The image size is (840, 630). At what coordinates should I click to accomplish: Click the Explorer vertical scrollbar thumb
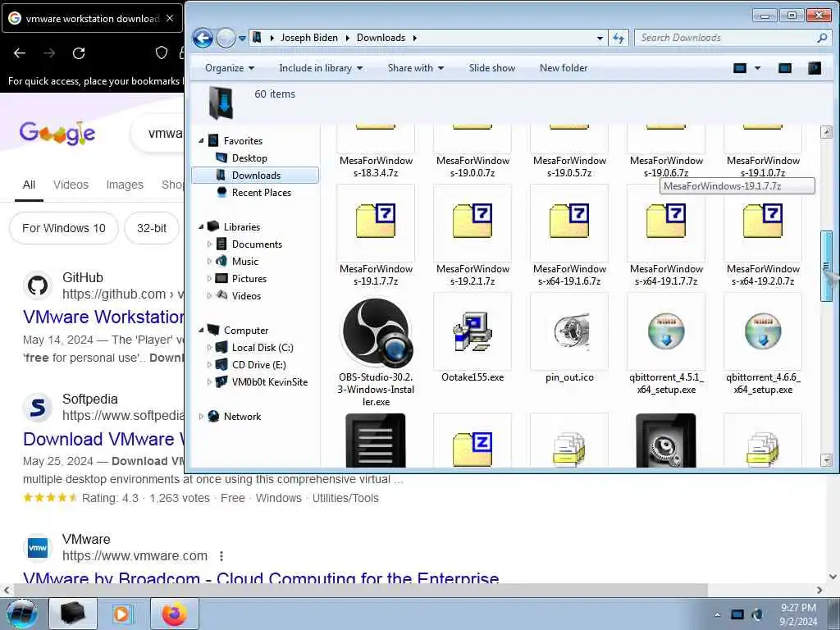coord(826,267)
